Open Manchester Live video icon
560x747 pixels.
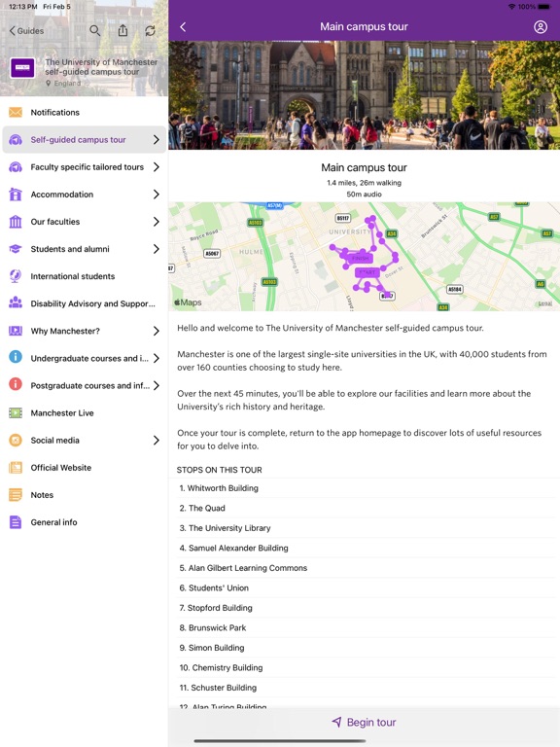[16, 413]
